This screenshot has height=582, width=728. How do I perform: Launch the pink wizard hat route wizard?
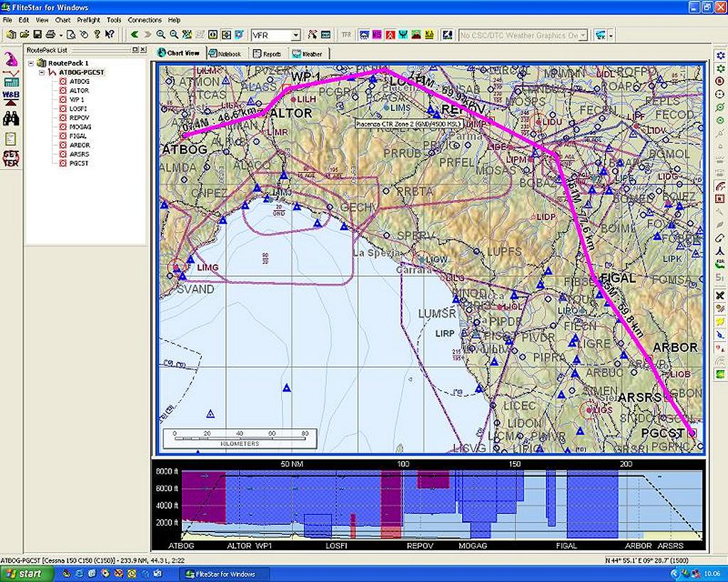(x=11, y=59)
